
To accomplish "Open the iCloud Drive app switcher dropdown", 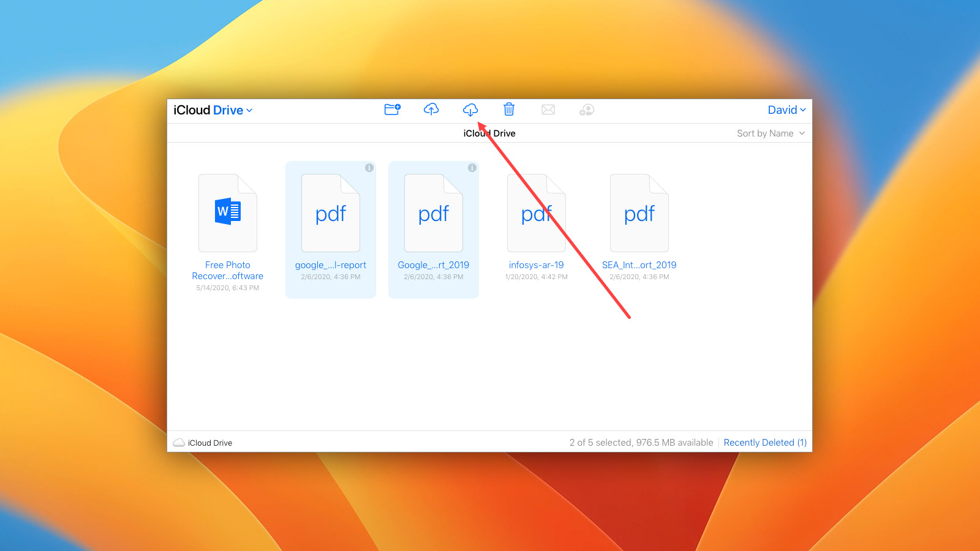I will pos(213,110).
